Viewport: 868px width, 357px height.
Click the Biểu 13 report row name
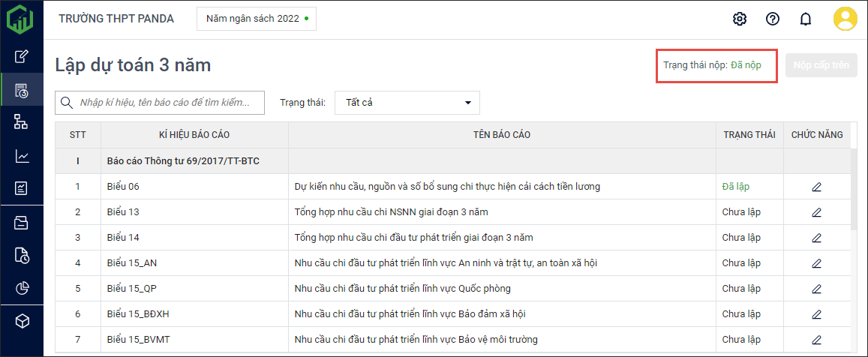[x=123, y=212]
